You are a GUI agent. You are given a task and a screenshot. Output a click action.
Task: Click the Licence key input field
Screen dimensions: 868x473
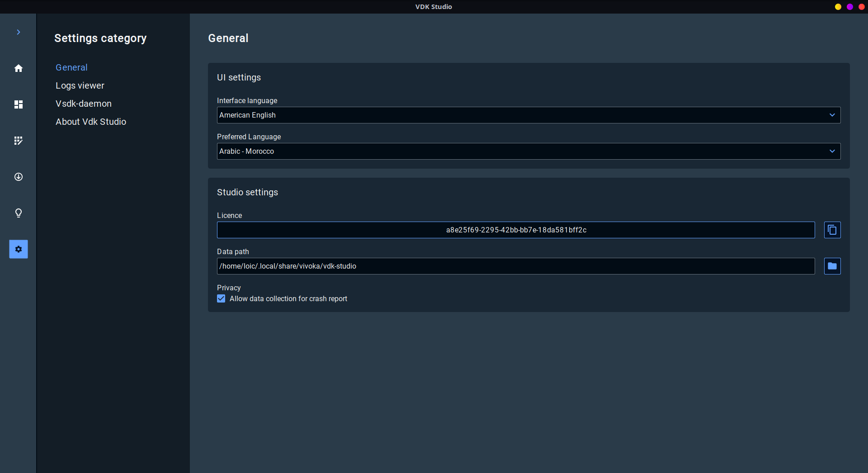515,230
